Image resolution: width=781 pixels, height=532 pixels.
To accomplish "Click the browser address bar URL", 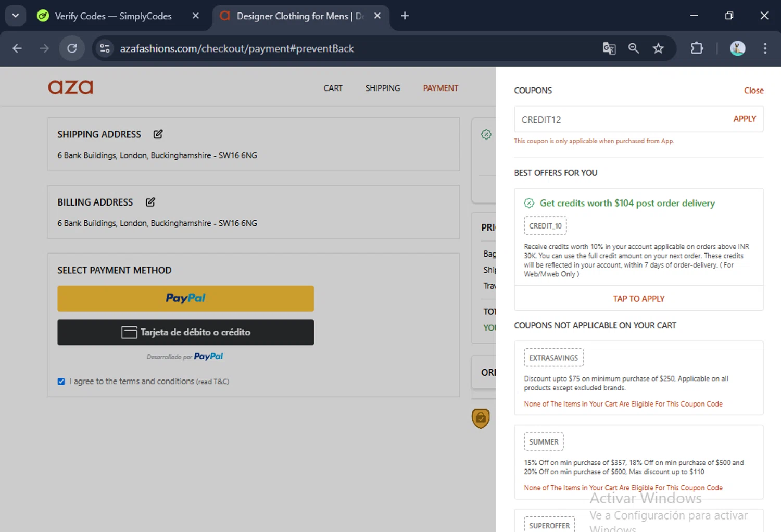I will [237, 48].
